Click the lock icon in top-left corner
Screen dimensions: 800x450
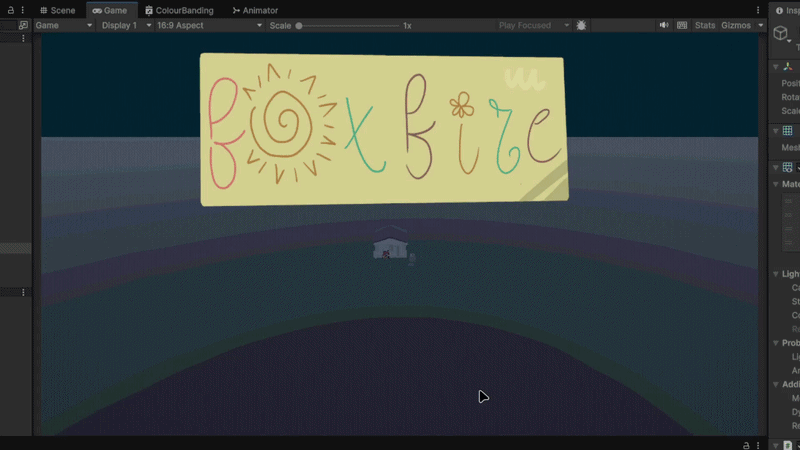[x=10, y=10]
